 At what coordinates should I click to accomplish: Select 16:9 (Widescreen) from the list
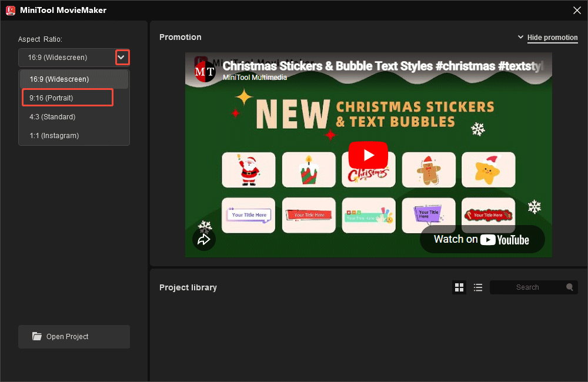(x=74, y=79)
